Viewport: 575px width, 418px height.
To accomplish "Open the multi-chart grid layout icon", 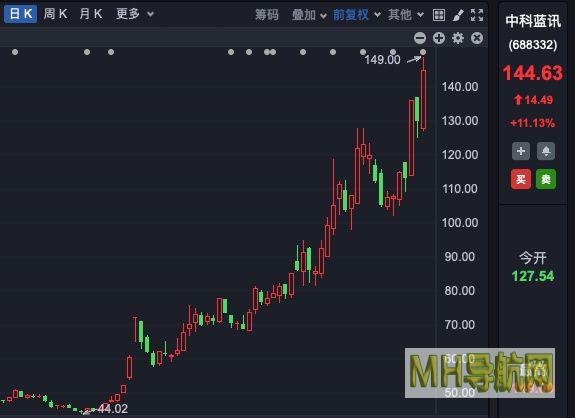I will click(x=439, y=15).
